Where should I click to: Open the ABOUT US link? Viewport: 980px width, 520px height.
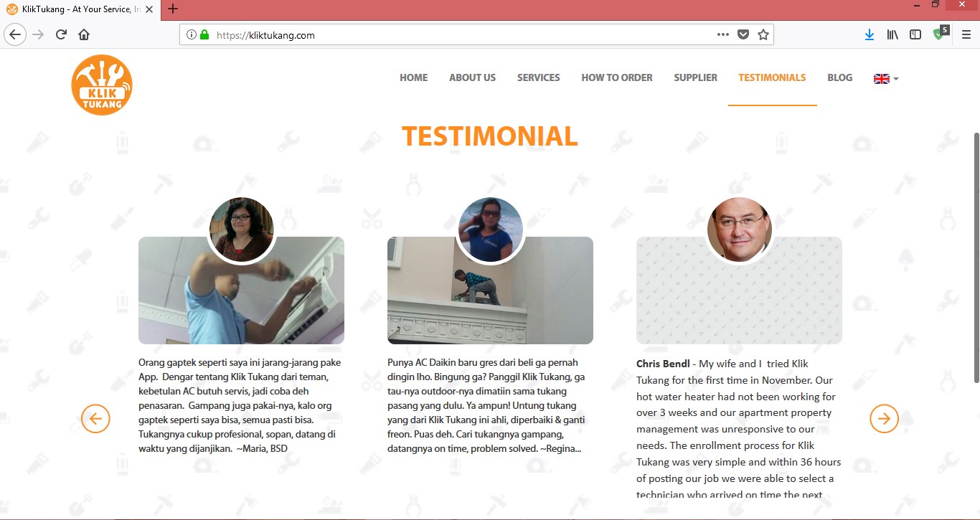click(x=472, y=77)
